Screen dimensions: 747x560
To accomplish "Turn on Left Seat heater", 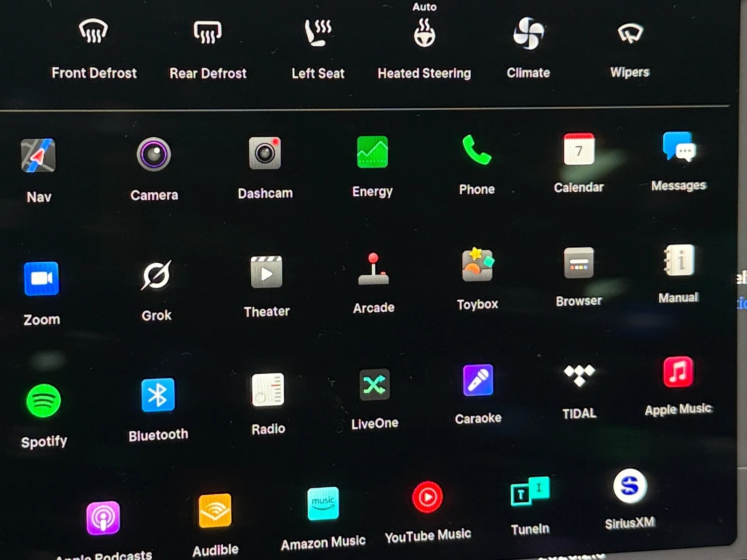I will (318, 33).
